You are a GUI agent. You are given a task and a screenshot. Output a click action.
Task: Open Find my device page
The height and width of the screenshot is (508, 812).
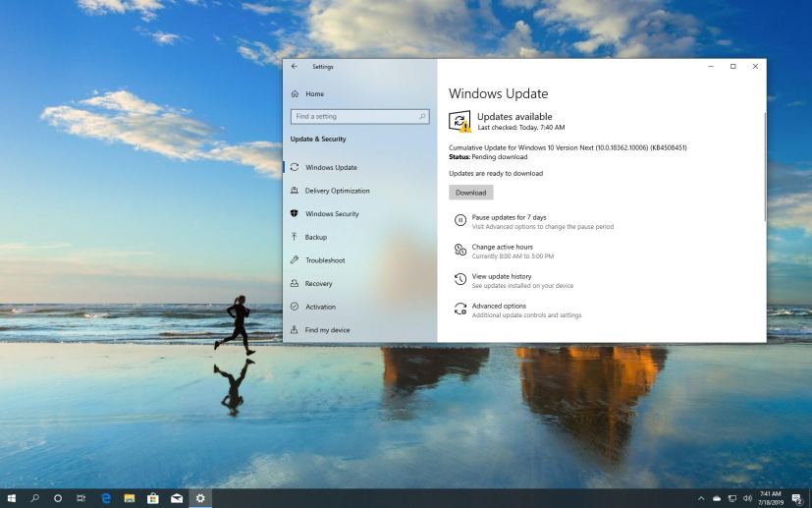(327, 330)
